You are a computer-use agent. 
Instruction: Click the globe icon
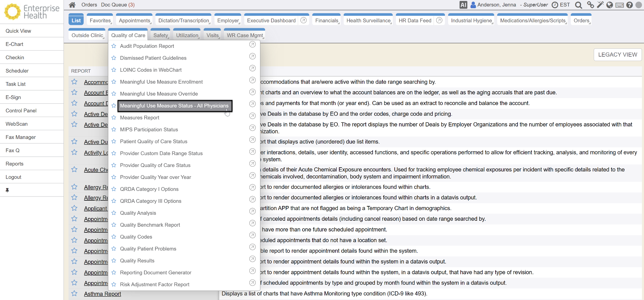click(x=610, y=5)
